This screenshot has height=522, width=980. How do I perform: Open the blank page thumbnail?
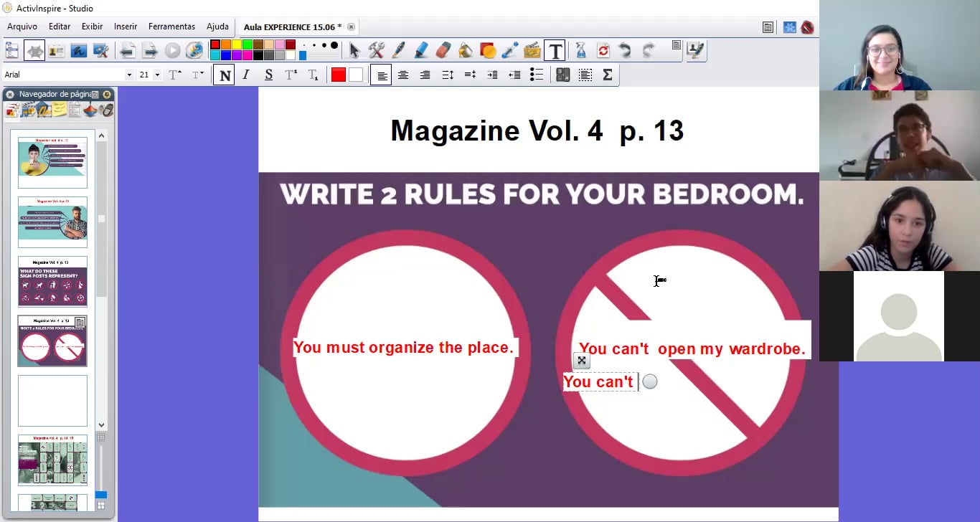click(52, 401)
